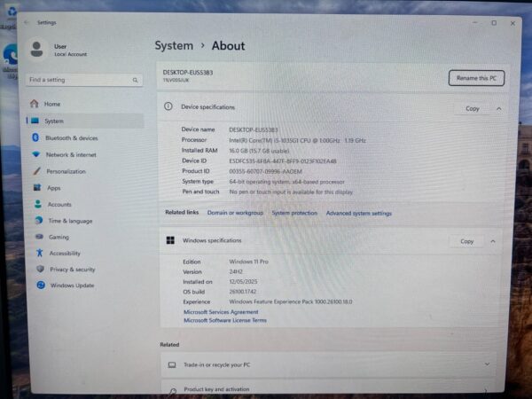Click the user avatar picture

(x=36, y=50)
